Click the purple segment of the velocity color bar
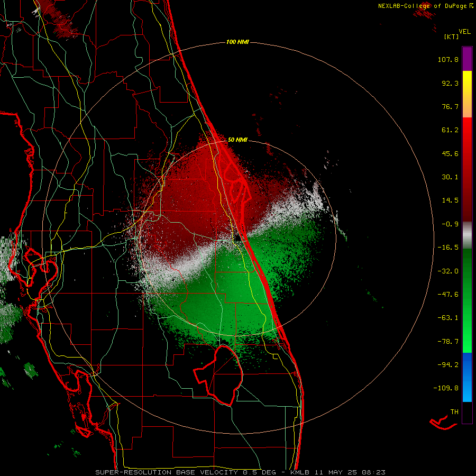This screenshot has height=476, width=476. click(x=467, y=59)
